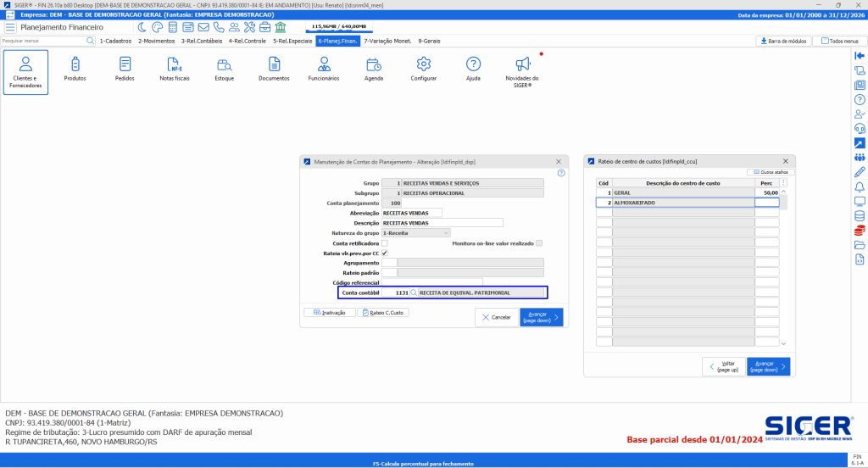Image resolution: width=868 pixels, height=468 pixels.
Task: Click Avançar in Rateio de centro de custos
Action: pyautogui.click(x=768, y=366)
